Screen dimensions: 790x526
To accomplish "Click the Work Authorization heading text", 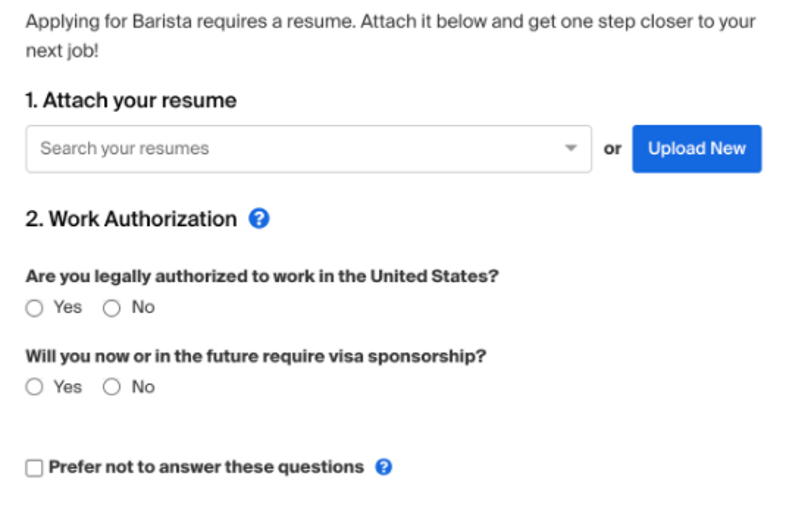I will 131,219.
